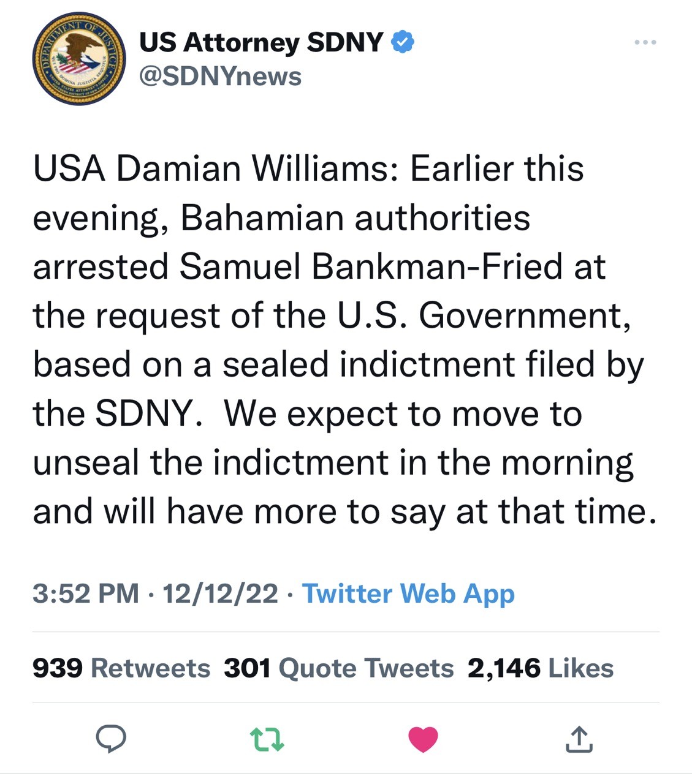Viewport: 692px width, 784px height.
Task: Open the Twitter Web App link
Action: pyautogui.click(x=408, y=594)
